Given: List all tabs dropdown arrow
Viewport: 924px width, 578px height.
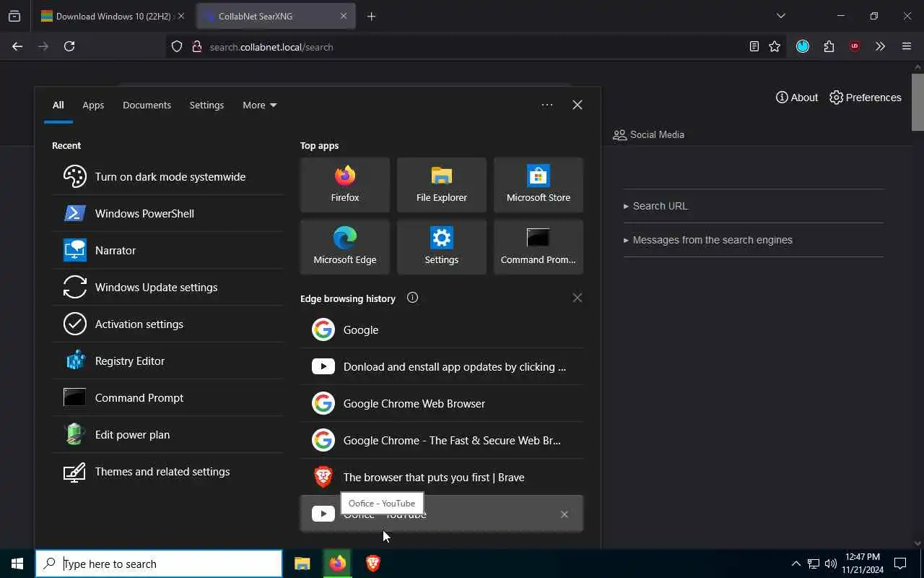Looking at the screenshot, I should click(780, 16).
